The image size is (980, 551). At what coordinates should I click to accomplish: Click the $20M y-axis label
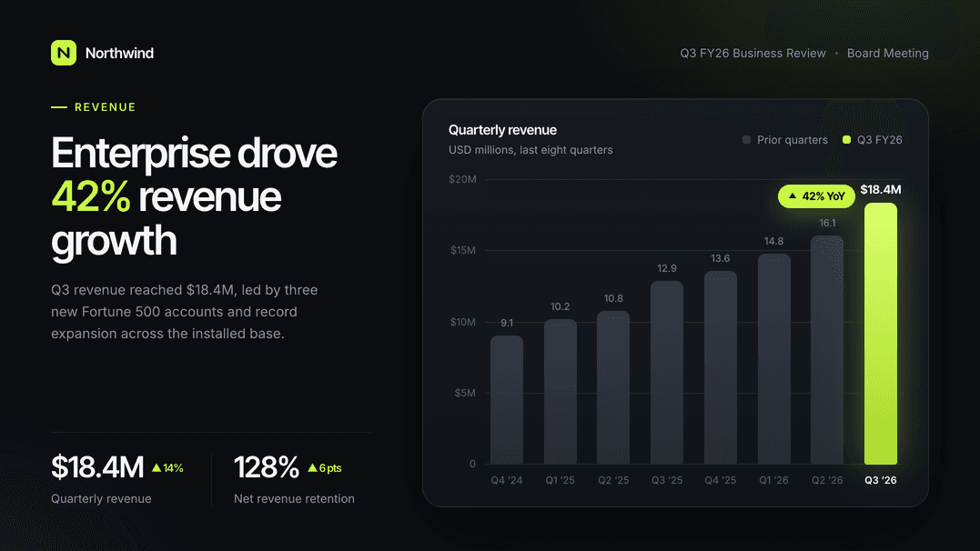click(x=462, y=179)
